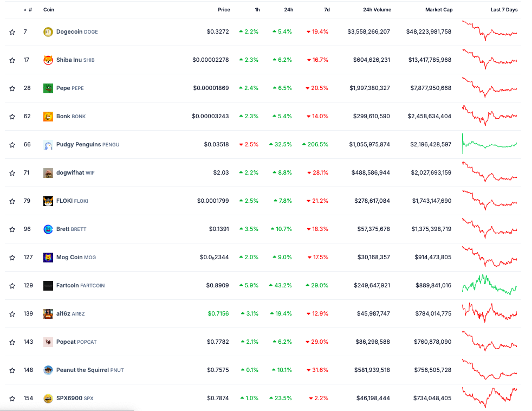Add Brett to favorites via star
Viewport: 532px width, 411px height.
(12, 229)
